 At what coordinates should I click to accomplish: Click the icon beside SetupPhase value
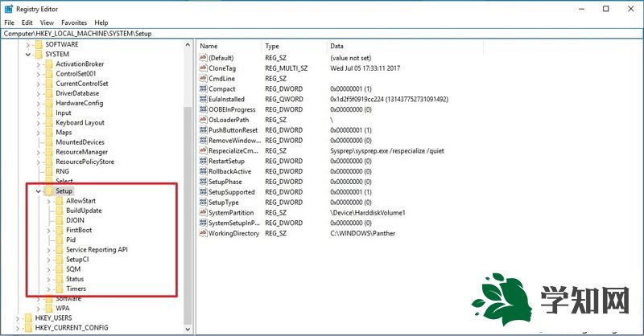point(203,182)
